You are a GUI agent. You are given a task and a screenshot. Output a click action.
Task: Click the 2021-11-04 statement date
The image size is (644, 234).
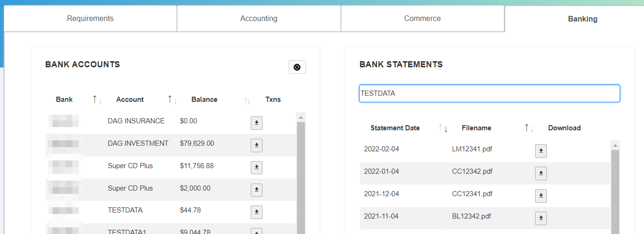click(381, 216)
